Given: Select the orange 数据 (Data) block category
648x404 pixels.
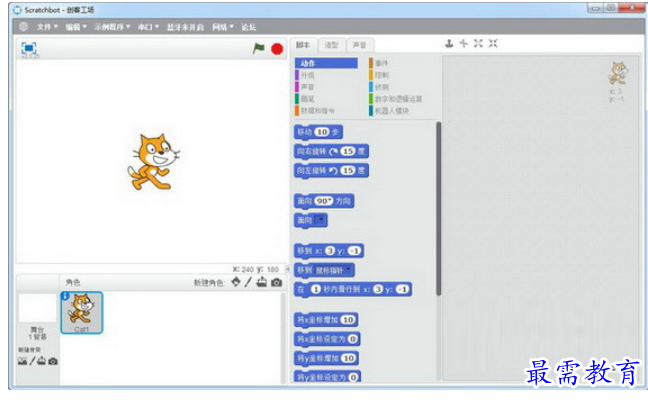Looking at the screenshot, I should click(315, 111).
